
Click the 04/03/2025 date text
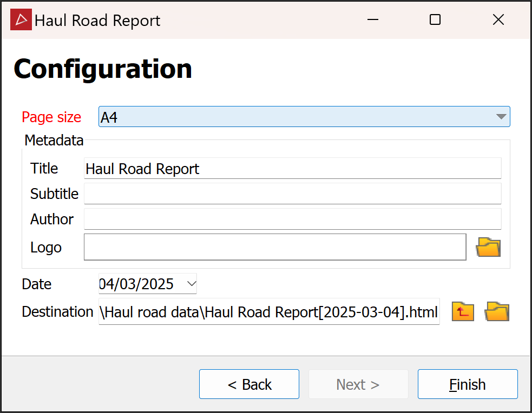pyautogui.click(x=137, y=283)
